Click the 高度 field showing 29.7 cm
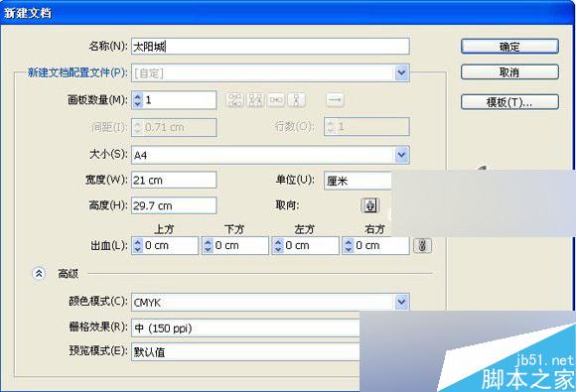Viewport: 576px width, 392px height. pyautogui.click(x=174, y=205)
